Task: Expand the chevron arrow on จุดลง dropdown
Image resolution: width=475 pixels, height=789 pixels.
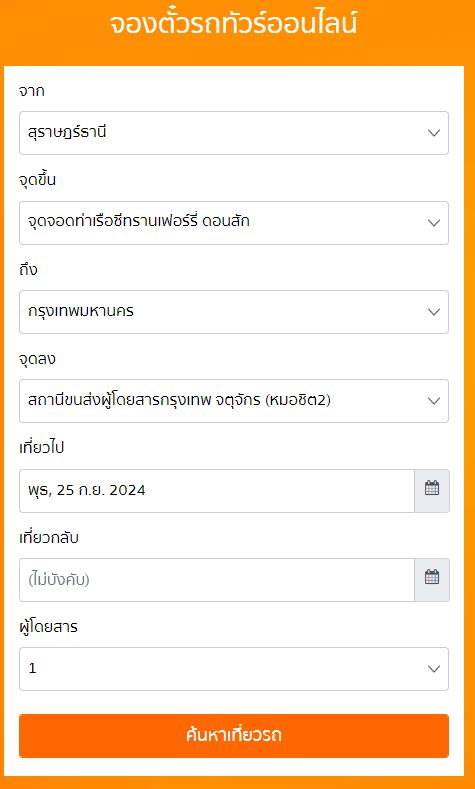Action: point(434,401)
